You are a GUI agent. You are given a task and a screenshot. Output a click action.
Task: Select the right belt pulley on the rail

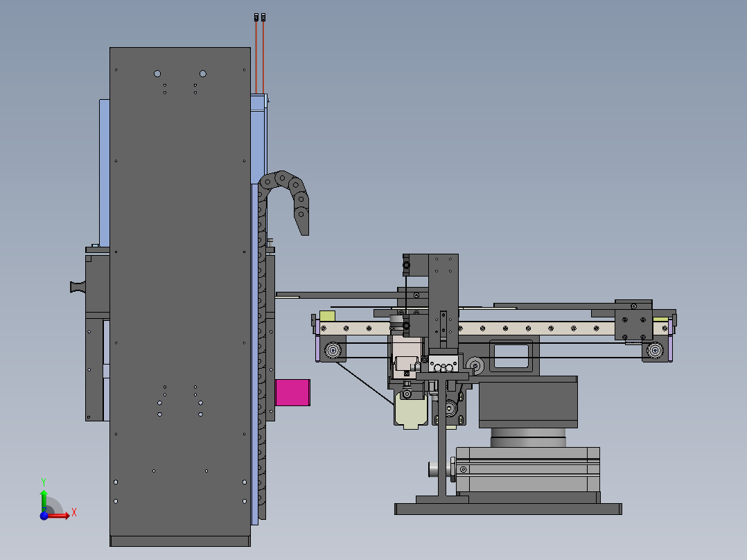coord(655,350)
